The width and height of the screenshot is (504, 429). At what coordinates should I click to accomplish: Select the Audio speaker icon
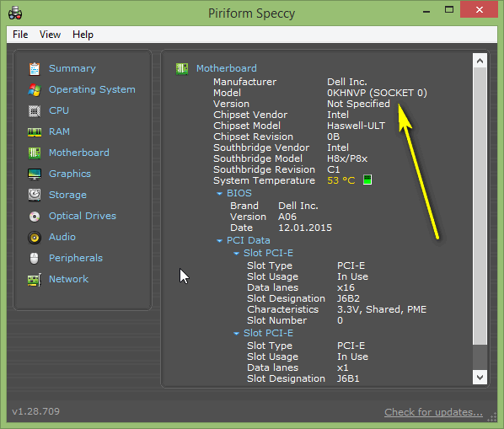click(35, 238)
